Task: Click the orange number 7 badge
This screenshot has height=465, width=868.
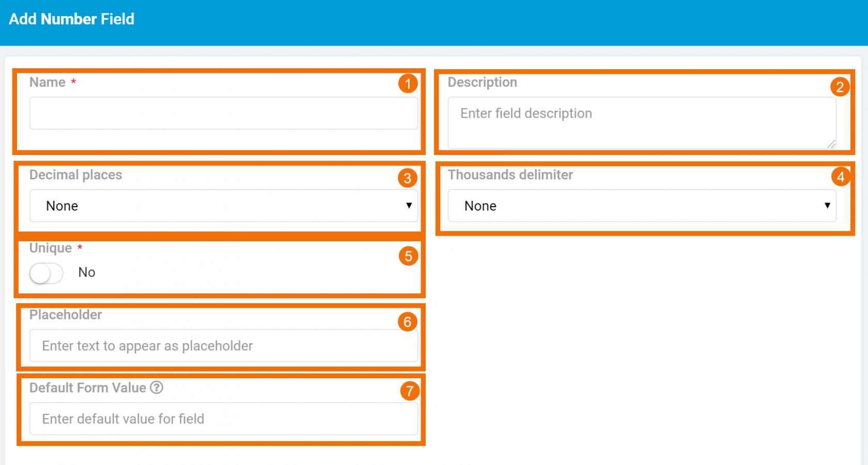Action: pos(410,391)
